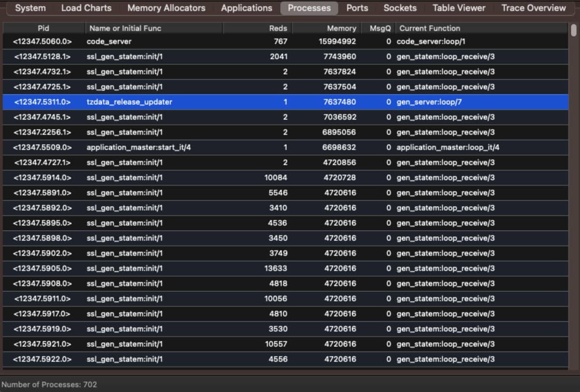Select process <12347.4727.1>
The width and height of the screenshot is (580, 392).
click(x=285, y=163)
